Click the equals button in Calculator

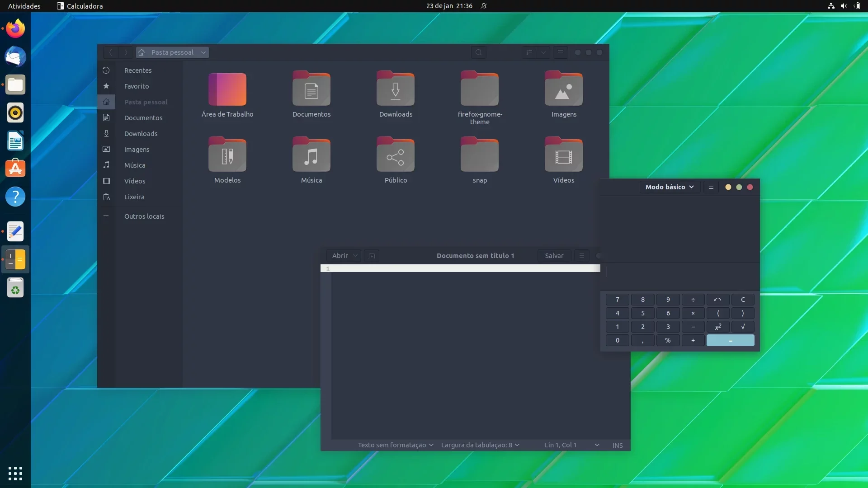point(730,340)
